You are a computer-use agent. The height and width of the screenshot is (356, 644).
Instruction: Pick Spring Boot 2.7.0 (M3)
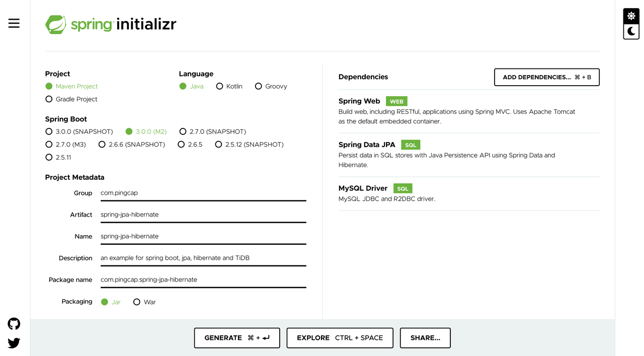(49, 145)
